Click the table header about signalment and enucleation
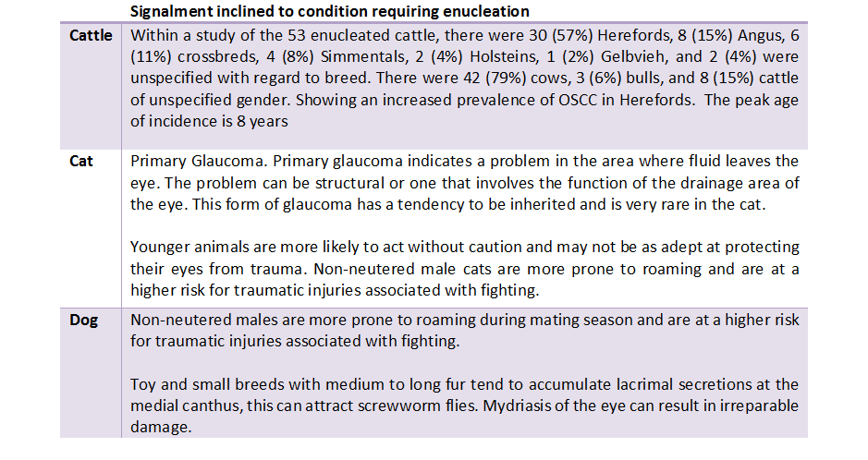This screenshot has height=460, width=868. tap(330, 11)
